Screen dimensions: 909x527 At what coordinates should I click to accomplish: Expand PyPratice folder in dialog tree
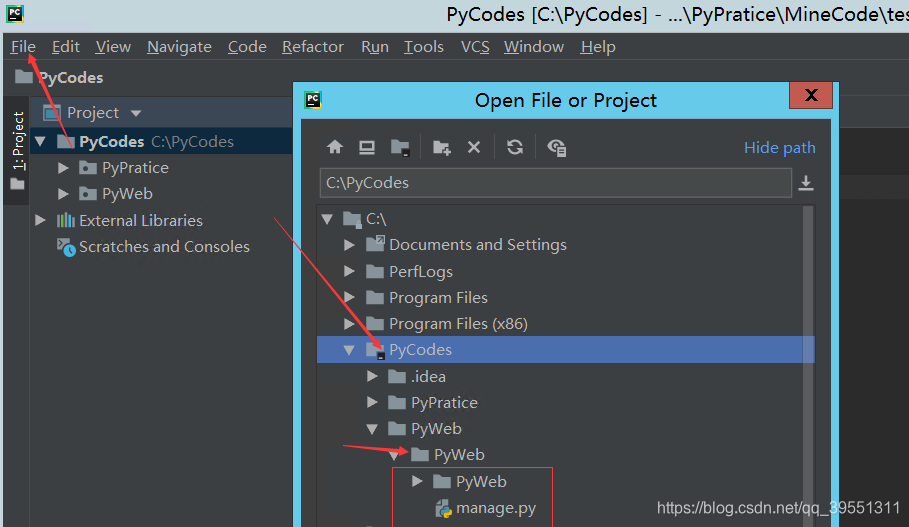coord(372,402)
